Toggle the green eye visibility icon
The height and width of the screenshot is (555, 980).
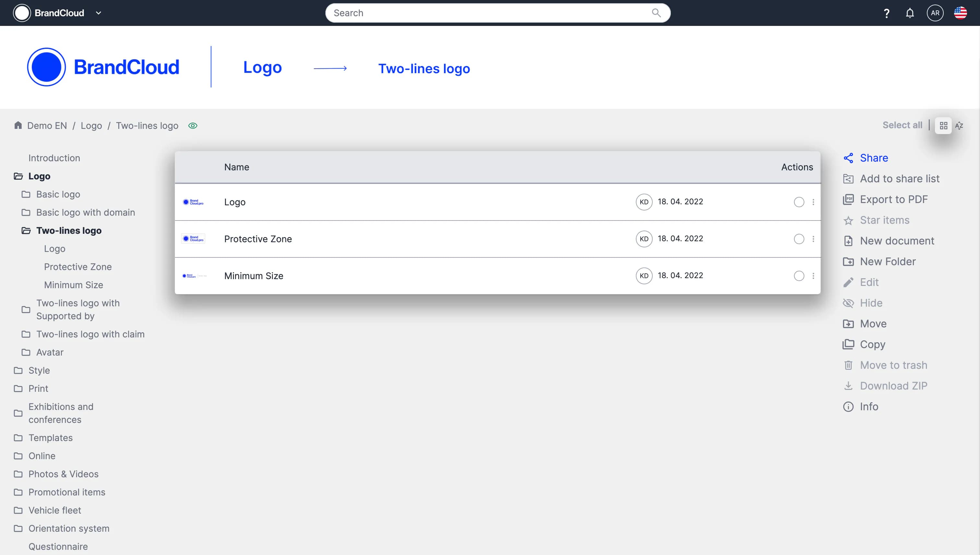[193, 126]
